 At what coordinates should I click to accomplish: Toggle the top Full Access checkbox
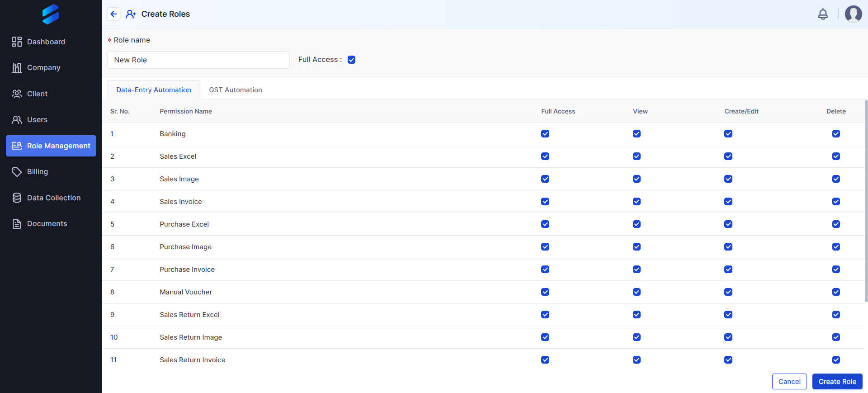point(351,60)
